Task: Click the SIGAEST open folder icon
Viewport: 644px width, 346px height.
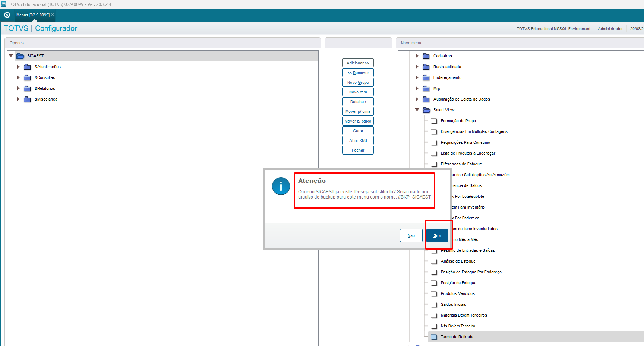Action: pos(20,56)
